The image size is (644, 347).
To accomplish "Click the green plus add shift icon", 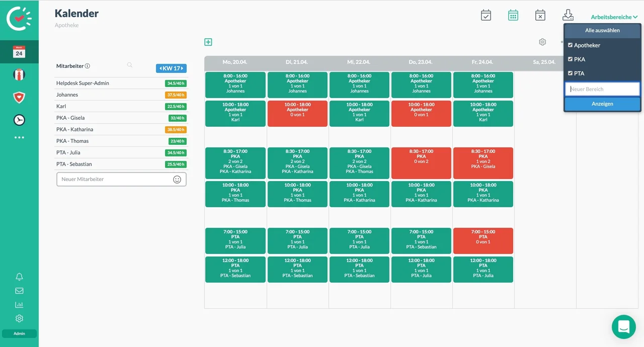I will point(208,42).
